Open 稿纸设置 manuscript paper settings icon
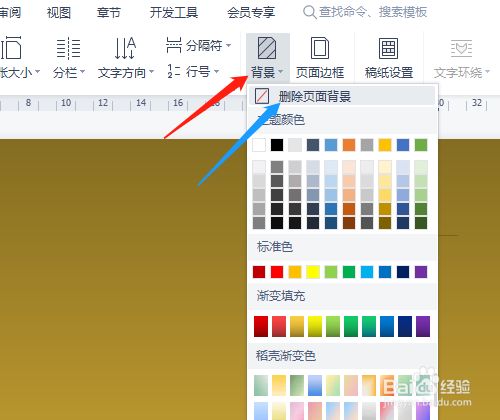 tap(388, 48)
